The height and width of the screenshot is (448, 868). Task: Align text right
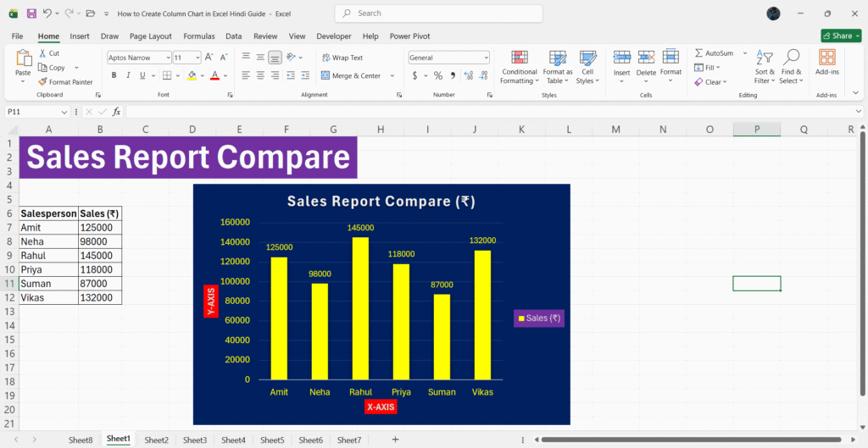pyautogui.click(x=275, y=75)
